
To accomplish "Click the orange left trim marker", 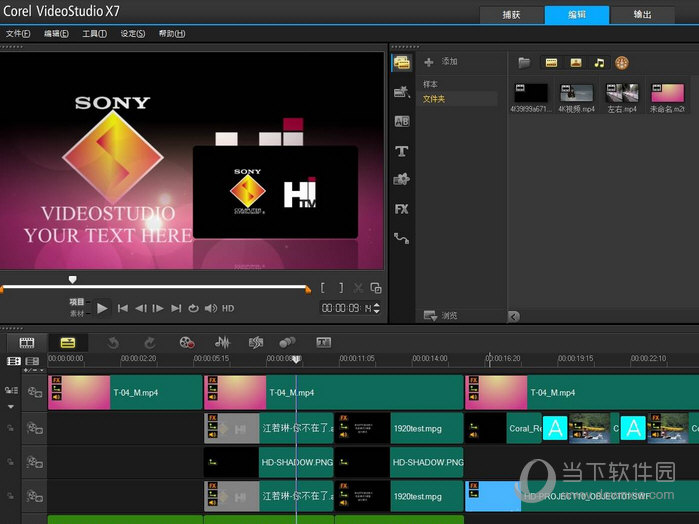I will 2,290.
